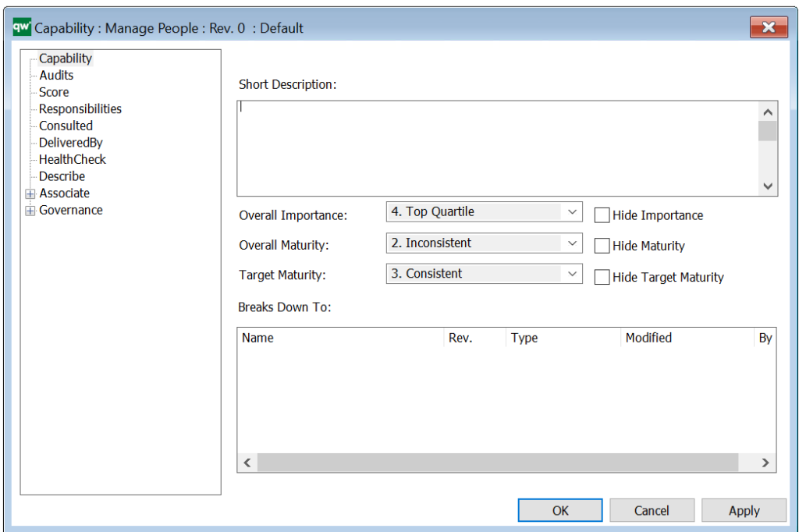Sort the list by Rev. column header
The image size is (799, 532).
(475, 338)
